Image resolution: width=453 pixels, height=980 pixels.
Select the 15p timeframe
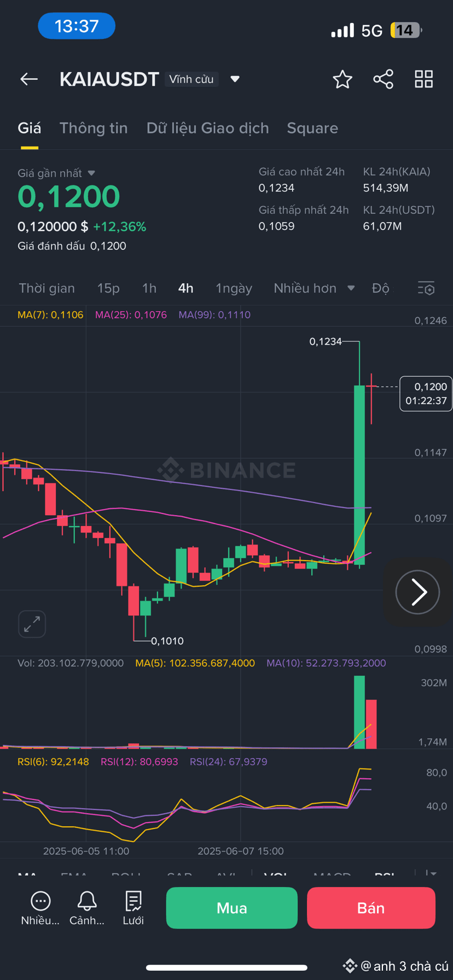point(108,288)
